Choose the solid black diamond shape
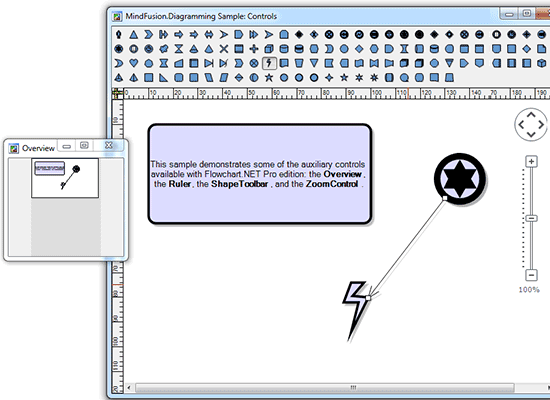This screenshot has width=550, height=400. tap(299, 34)
